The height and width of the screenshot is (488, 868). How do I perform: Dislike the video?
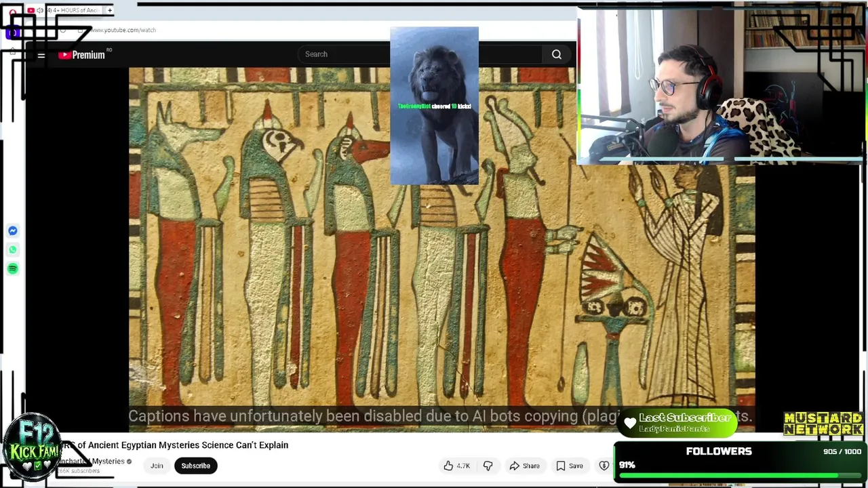pos(488,466)
